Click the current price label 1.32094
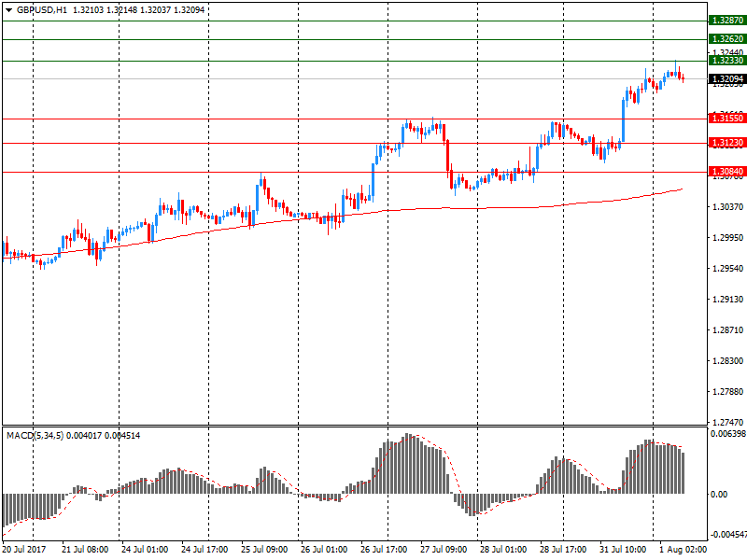Screen dimensions: 747x560 (727, 79)
